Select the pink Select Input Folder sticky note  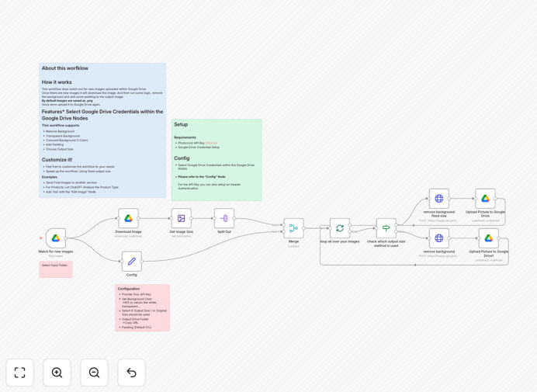point(56,269)
